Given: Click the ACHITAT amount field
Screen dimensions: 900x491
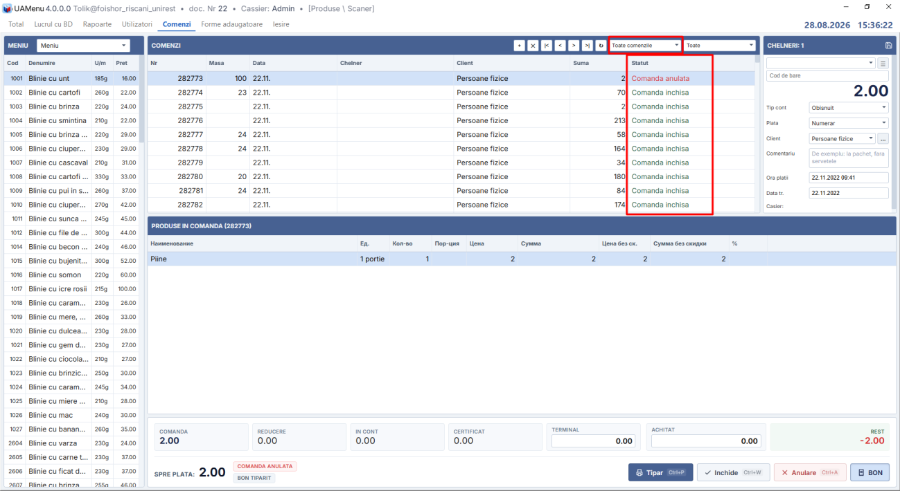Looking at the screenshot, I should tap(706, 441).
